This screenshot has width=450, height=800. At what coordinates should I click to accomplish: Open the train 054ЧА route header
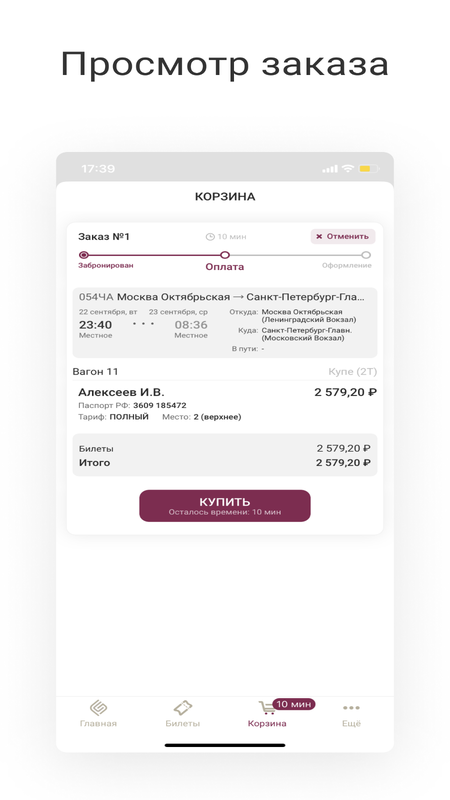[222, 297]
